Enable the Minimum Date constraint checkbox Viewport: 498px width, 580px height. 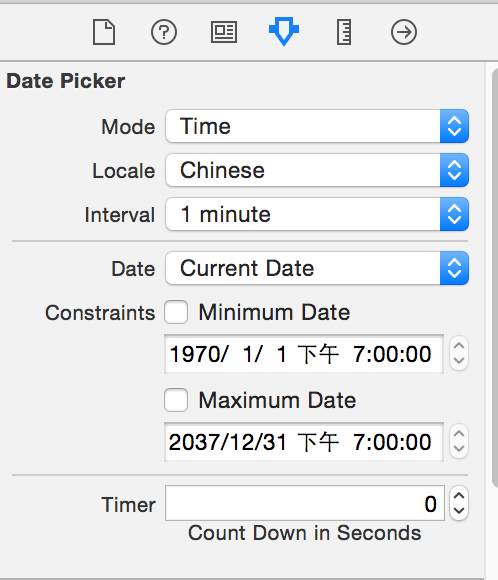176,313
